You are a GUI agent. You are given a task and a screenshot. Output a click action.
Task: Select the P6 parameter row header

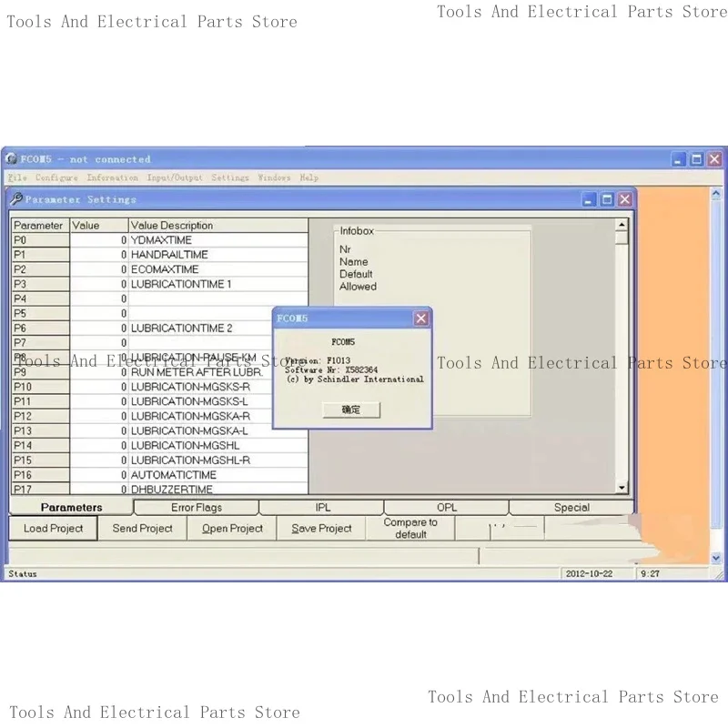click(x=40, y=329)
